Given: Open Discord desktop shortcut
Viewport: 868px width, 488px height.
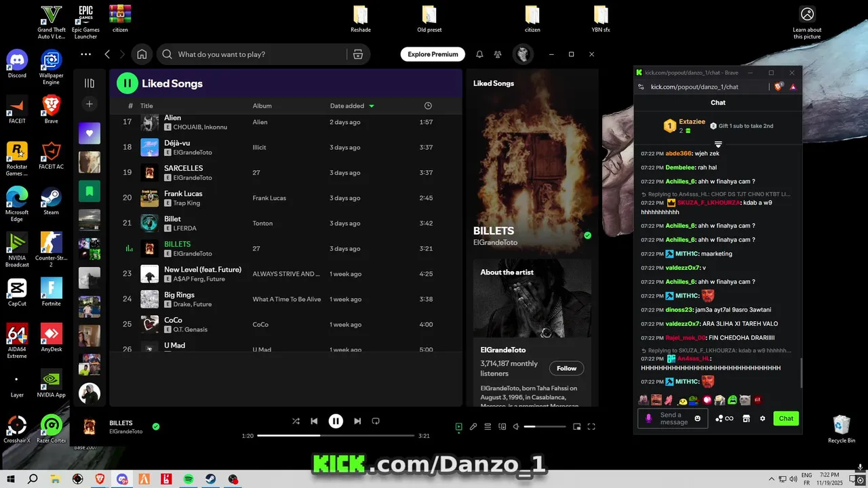Looking at the screenshot, I should click(x=17, y=64).
